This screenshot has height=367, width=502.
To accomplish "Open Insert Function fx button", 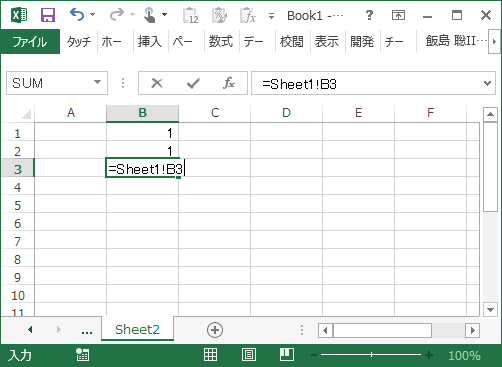I will (x=229, y=83).
